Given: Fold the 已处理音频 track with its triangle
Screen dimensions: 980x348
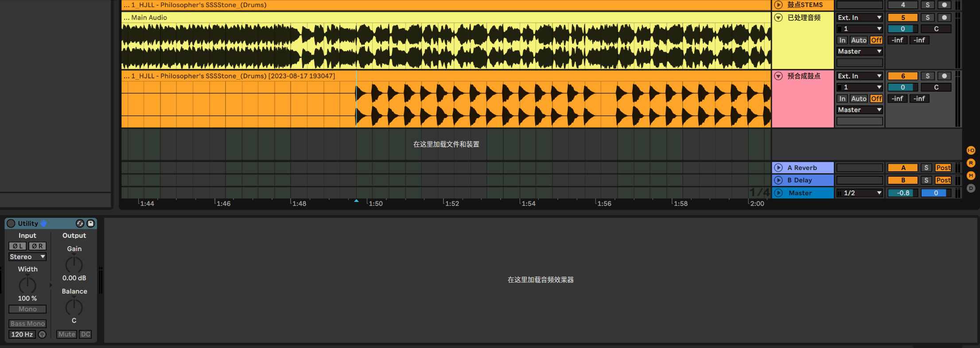Looking at the screenshot, I should tap(778, 18).
